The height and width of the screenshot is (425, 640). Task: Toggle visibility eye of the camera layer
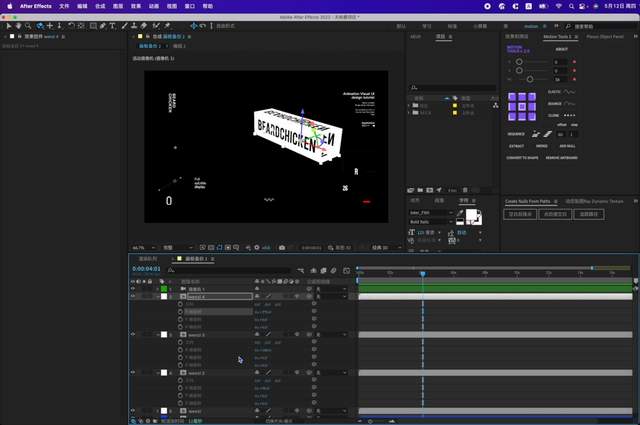[x=133, y=289]
